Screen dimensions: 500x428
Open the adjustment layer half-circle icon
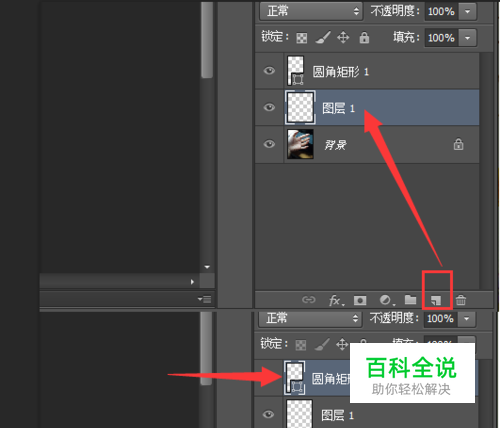[386, 300]
